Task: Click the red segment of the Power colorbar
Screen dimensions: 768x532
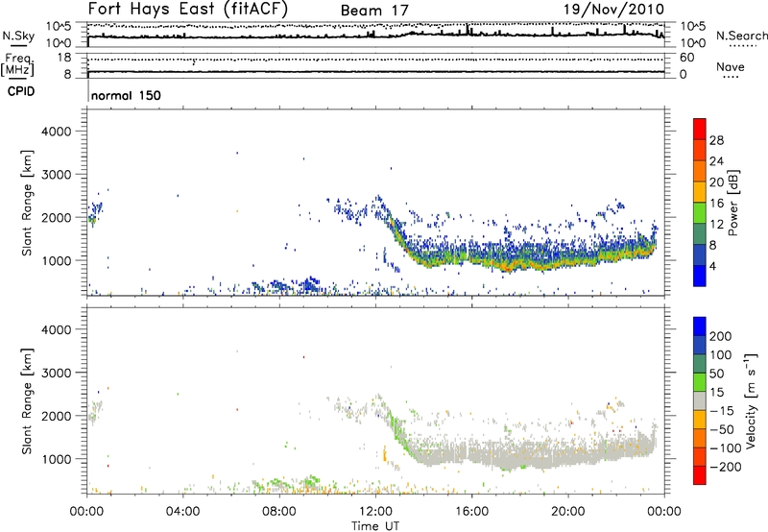Action: pyautogui.click(x=700, y=129)
